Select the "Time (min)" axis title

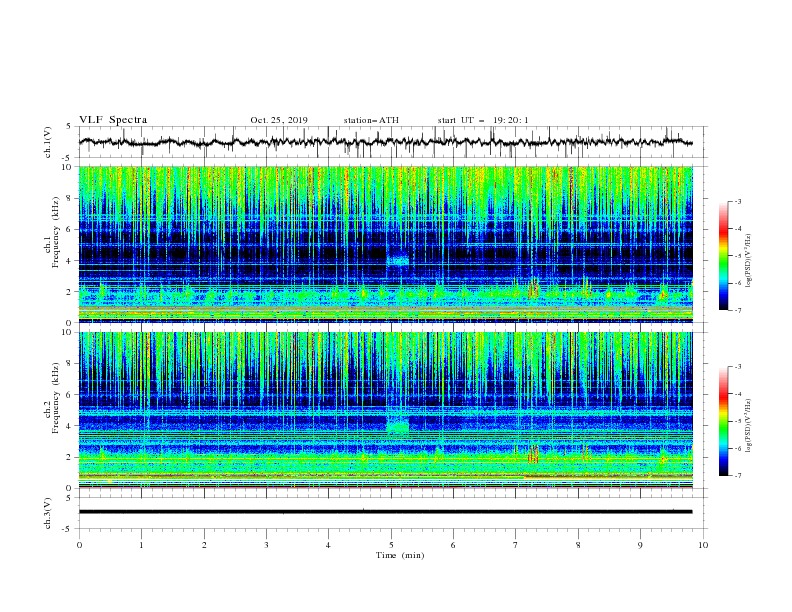pos(400,555)
